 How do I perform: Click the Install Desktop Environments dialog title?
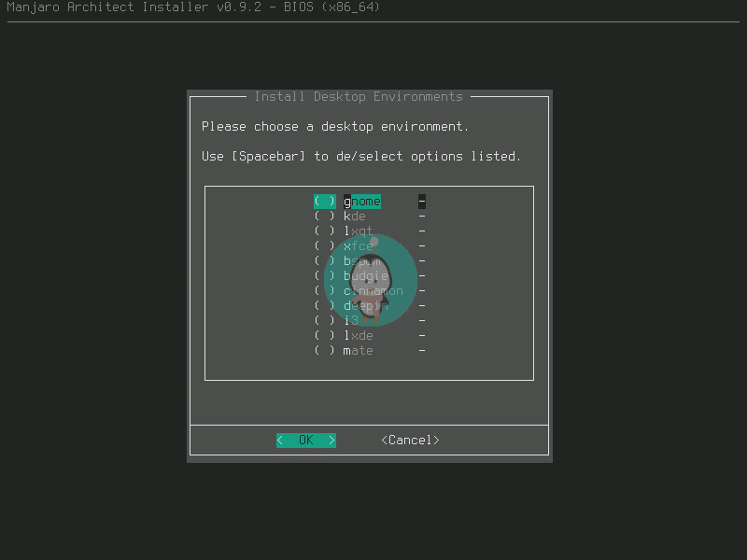click(x=359, y=96)
